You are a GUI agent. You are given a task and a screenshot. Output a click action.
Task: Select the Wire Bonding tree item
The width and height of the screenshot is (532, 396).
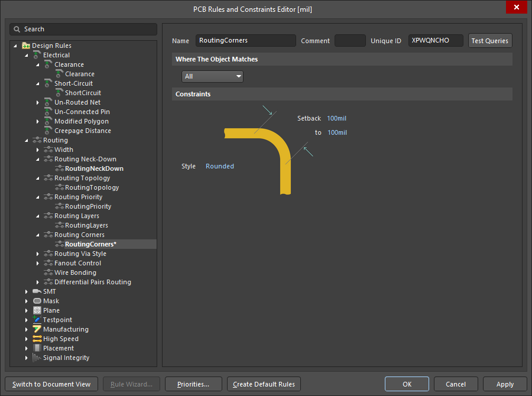click(75, 272)
